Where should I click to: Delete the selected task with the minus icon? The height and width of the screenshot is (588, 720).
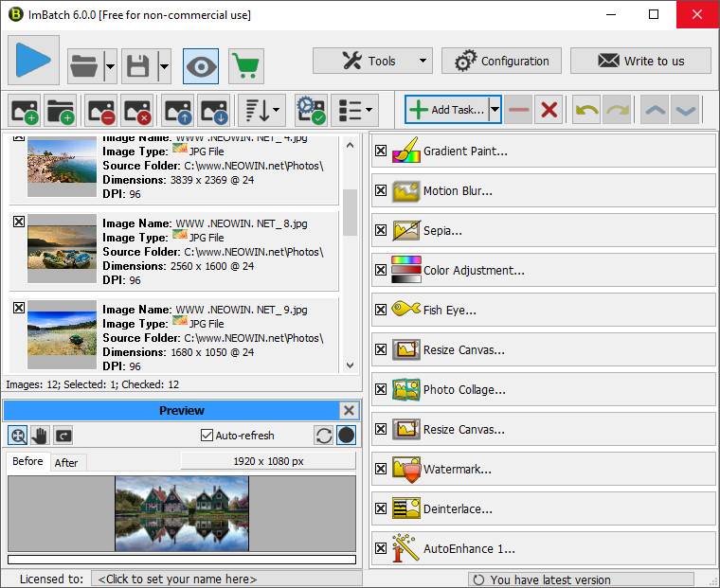(519, 110)
